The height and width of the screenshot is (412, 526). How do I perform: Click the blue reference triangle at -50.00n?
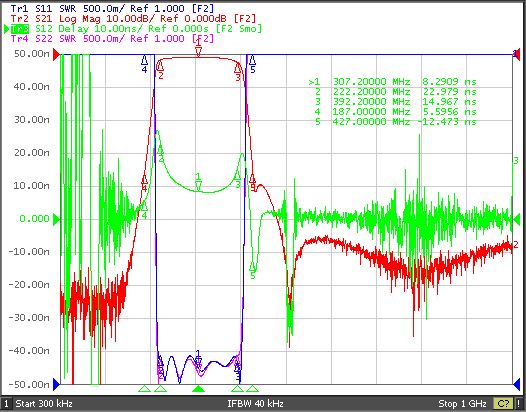point(56,383)
